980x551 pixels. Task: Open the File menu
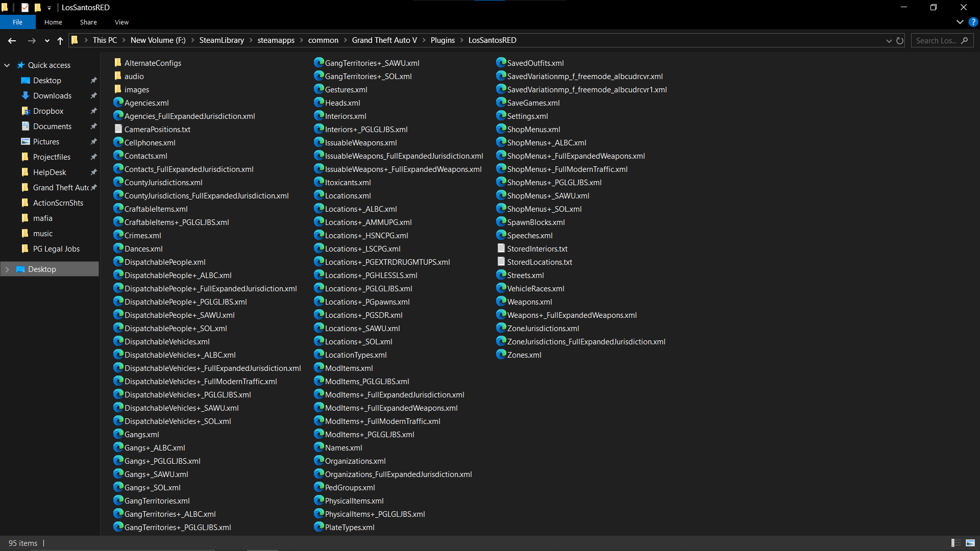[x=18, y=22]
